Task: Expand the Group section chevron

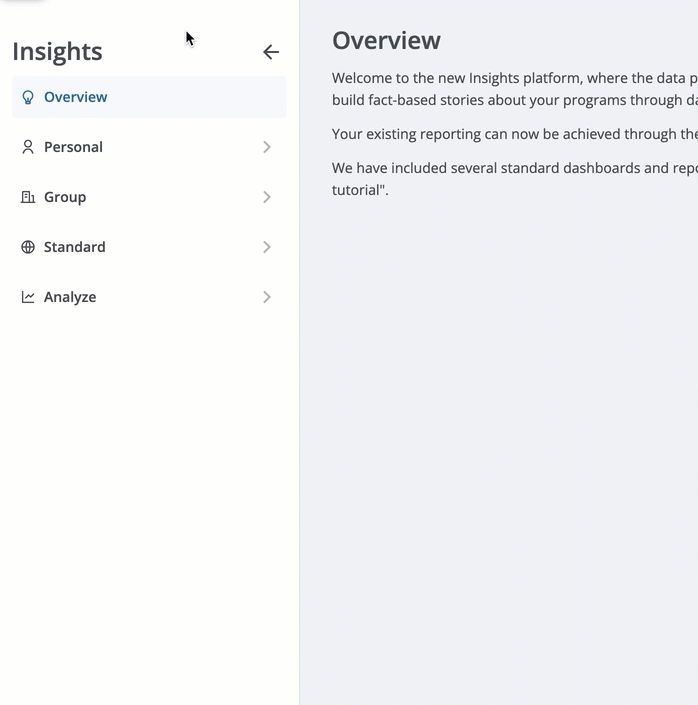Action: pos(267,197)
